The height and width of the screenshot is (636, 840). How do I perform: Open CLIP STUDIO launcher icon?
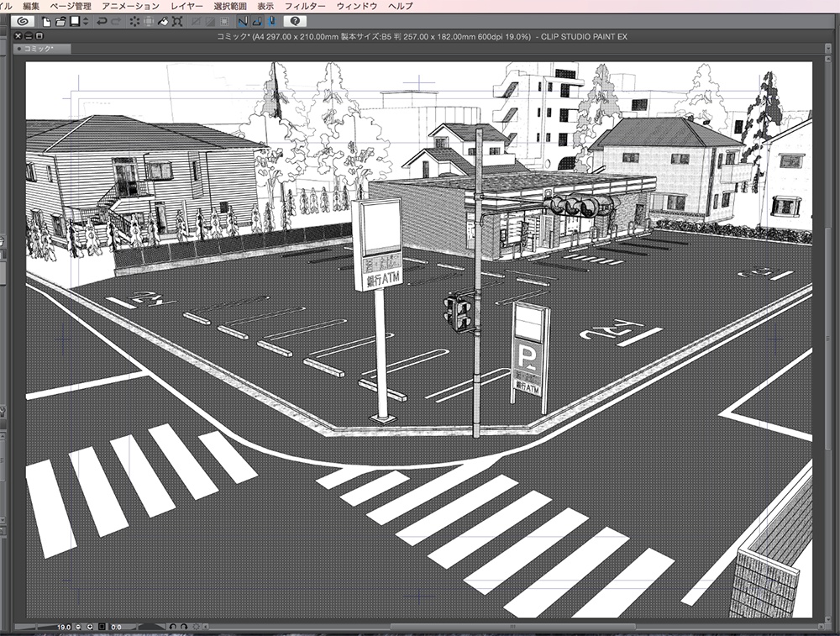[x=22, y=21]
